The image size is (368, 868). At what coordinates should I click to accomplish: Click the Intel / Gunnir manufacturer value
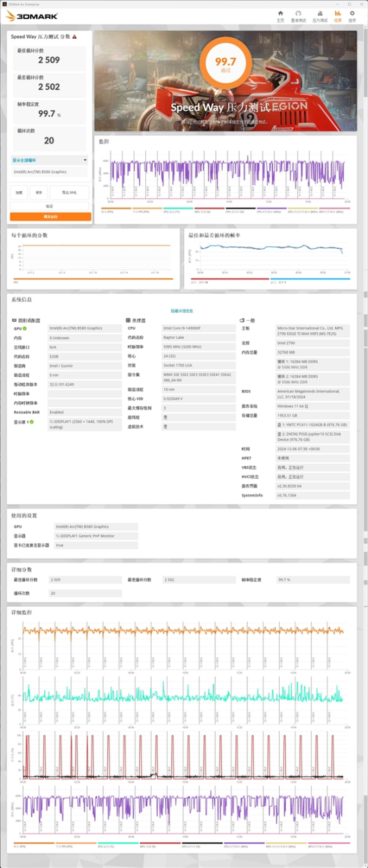(85, 366)
